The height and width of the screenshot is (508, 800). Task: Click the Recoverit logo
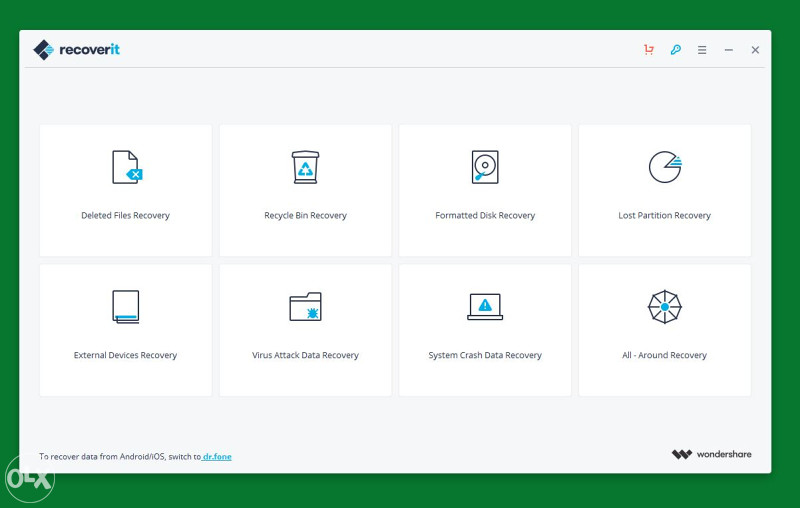tap(77, 49)
